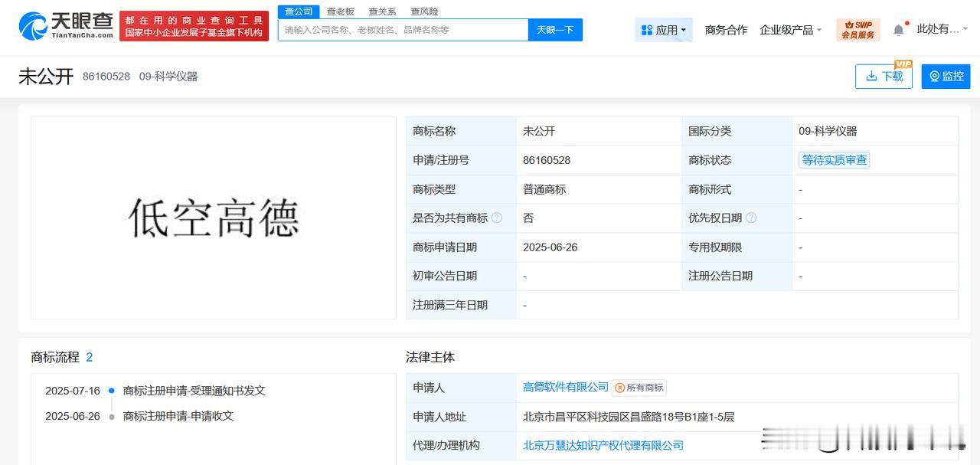Click the 未公开 page title

[x=46, y=76]
